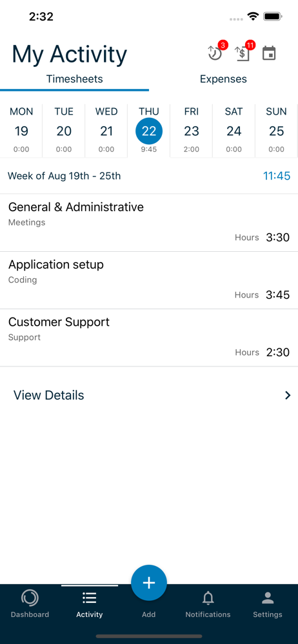Choose Sunday 25 day cell
Screen dimensions: 298x644
(x=277, y=130)
